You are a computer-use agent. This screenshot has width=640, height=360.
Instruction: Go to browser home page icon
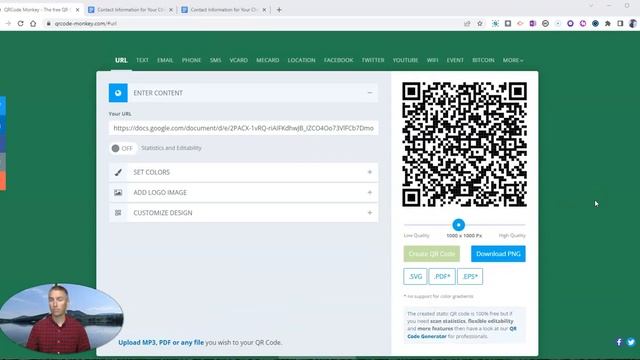click(x=33, y=24)
